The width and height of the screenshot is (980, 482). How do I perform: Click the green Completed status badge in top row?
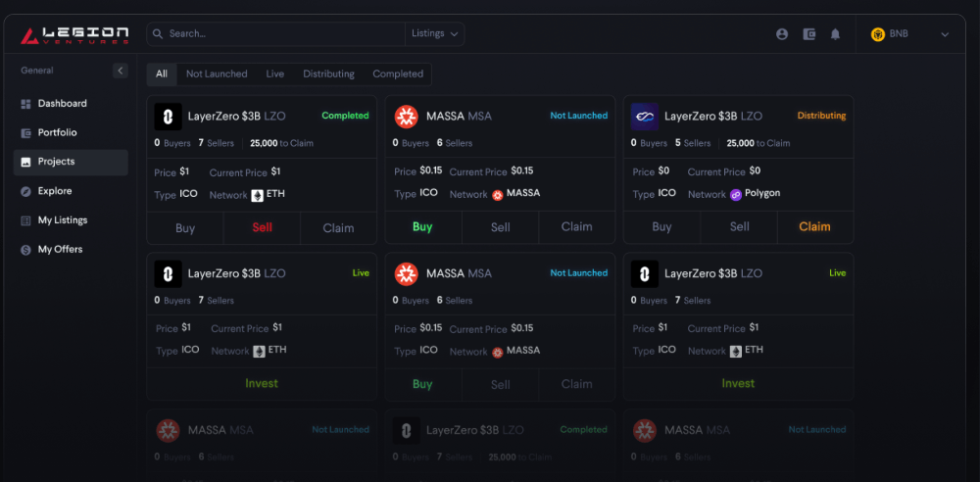click(345, 116)
